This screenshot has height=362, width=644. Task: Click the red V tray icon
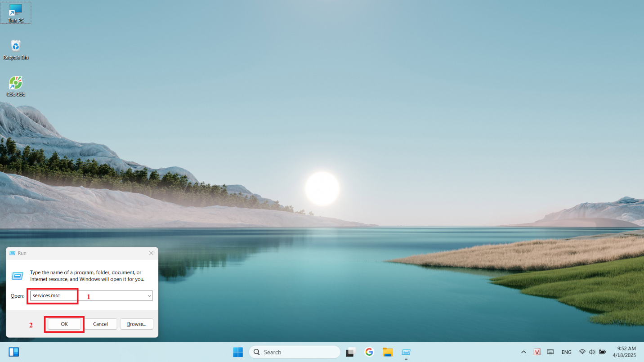[537, 352]
